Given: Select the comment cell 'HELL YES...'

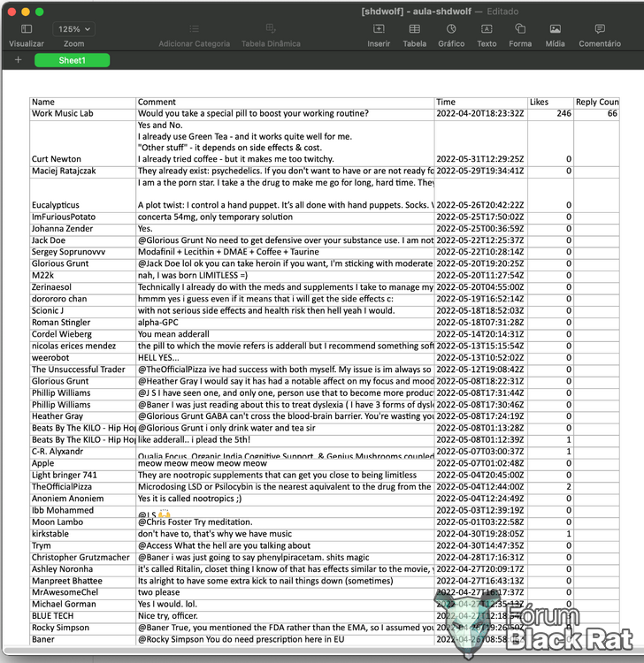Looking at the screenshot, I should pos(285,358).
